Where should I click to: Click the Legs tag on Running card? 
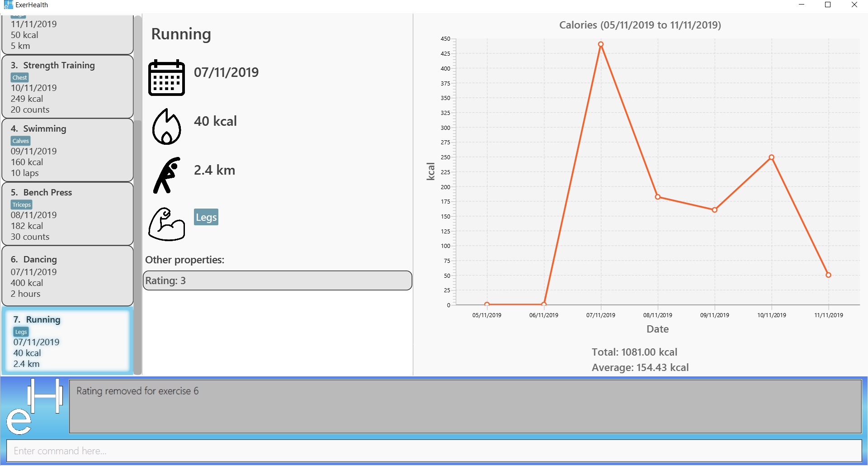pyautogui.click(x=21, y=332)
